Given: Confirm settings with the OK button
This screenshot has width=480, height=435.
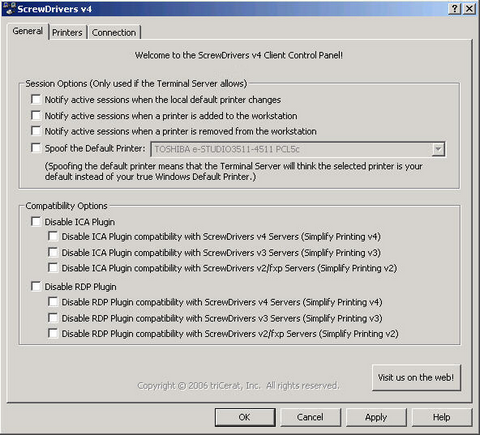Looking at the screenshot, I should coord(245,417).
